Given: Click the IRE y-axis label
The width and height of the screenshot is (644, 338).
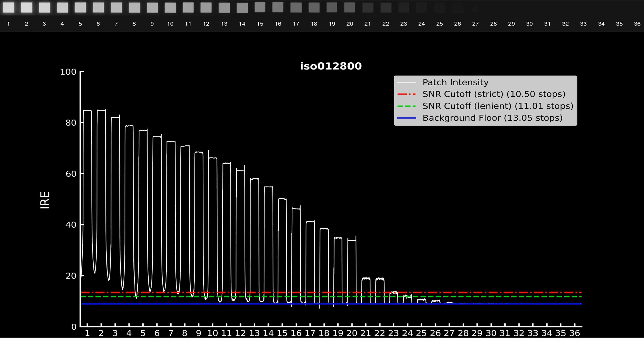Looking at the screenshot, I should [x=45, y=200].
